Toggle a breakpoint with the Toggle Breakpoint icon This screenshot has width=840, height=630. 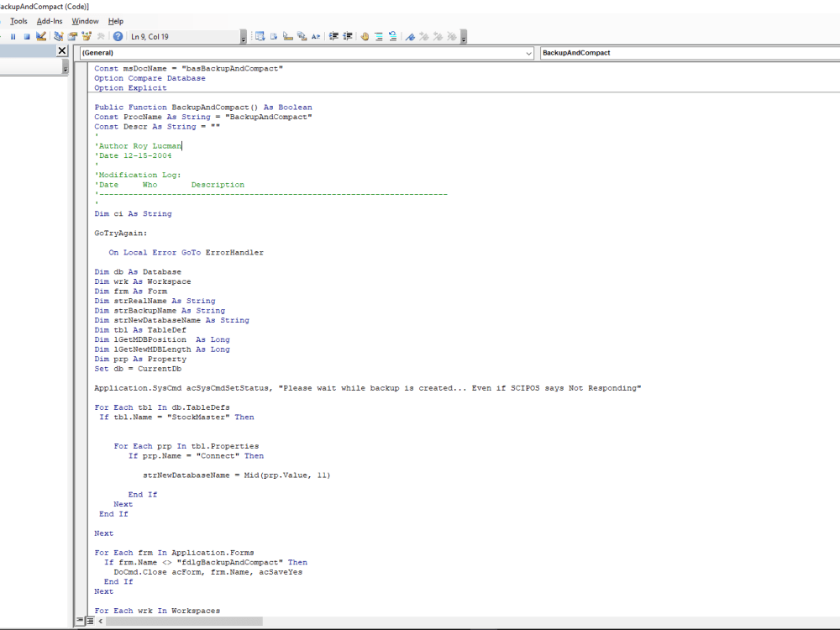click(365, 36)
